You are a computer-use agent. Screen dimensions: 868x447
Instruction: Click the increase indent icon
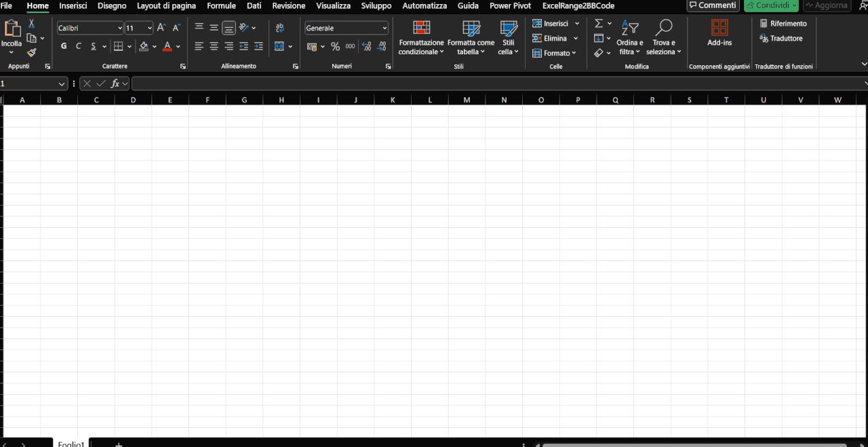coord(258,46)
